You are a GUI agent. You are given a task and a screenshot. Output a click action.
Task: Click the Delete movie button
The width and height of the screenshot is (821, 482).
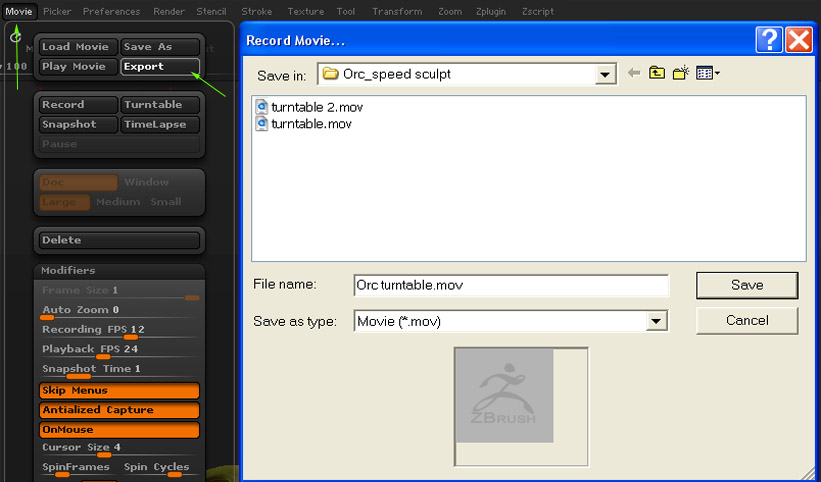pyautogui.click(x=119, y=240)
